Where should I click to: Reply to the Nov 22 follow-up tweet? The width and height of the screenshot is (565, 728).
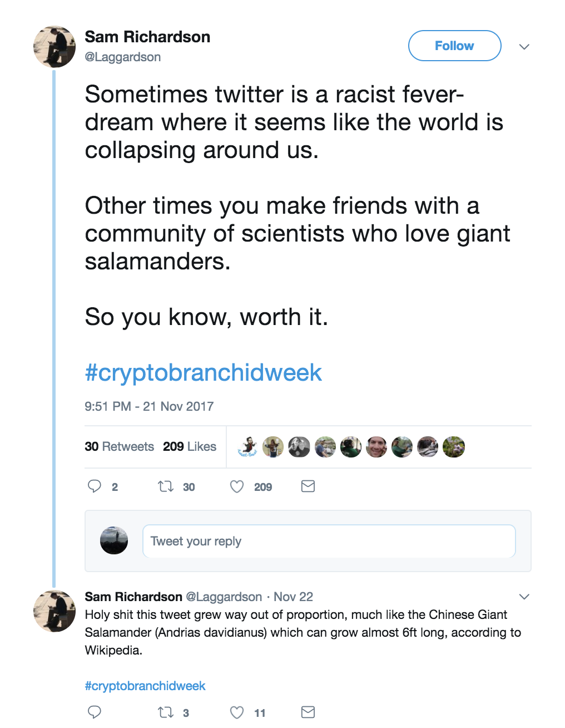point(95,712)
